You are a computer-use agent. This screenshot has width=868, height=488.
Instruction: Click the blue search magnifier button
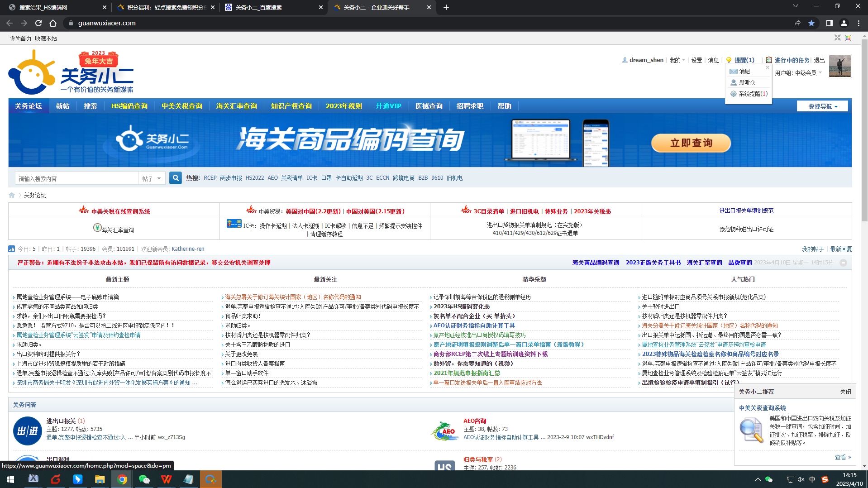pos(176,178)
